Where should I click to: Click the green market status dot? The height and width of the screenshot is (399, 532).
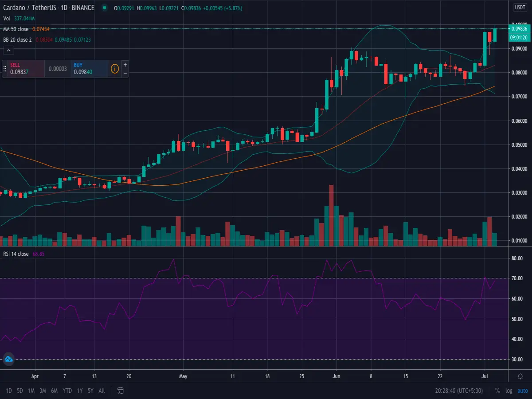point(104,8)
